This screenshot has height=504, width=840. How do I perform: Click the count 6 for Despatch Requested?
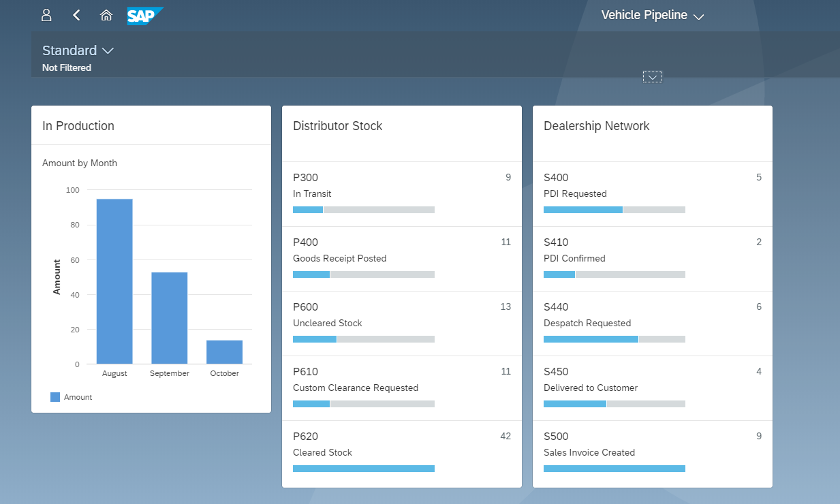click(x=759, y=306)
